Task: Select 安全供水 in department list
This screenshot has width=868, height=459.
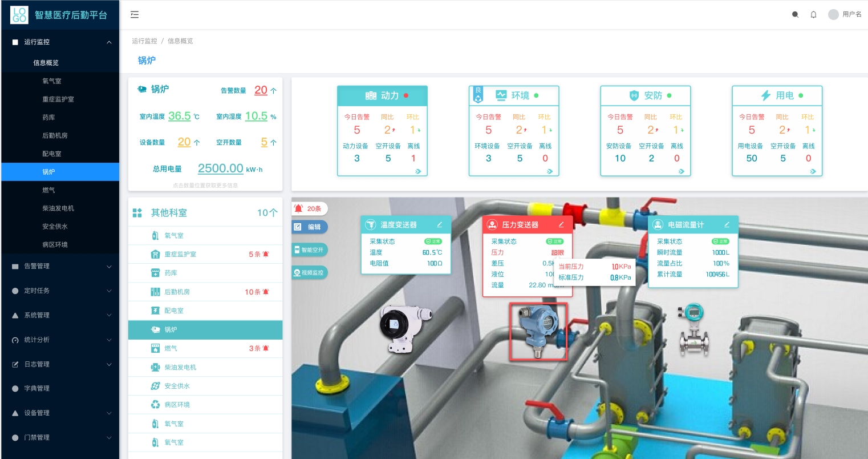Action: (x=205, y=386)
